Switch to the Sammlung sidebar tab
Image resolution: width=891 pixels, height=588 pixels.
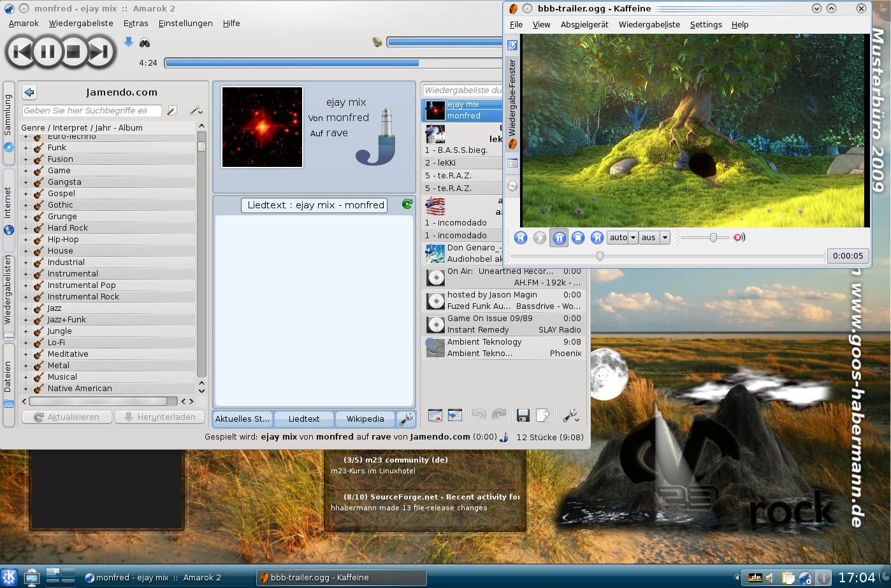coord(8,124)
